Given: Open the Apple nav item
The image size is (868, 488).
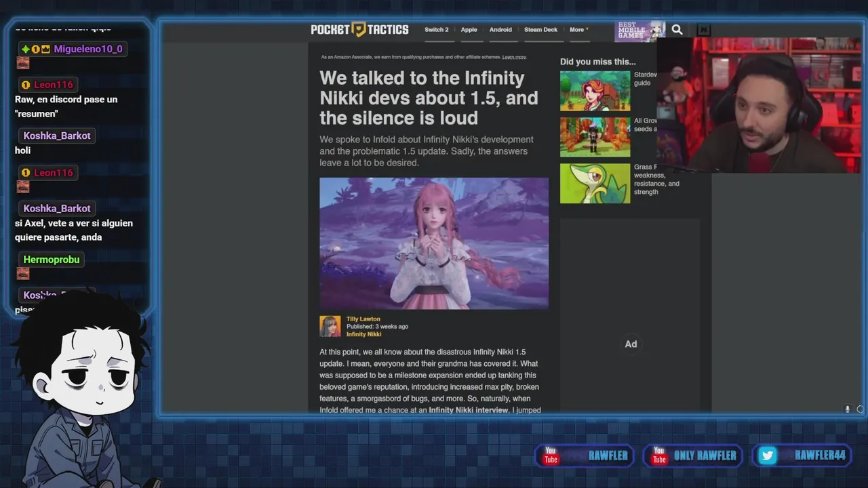Looking at the screenshot, I should (469, 30).
